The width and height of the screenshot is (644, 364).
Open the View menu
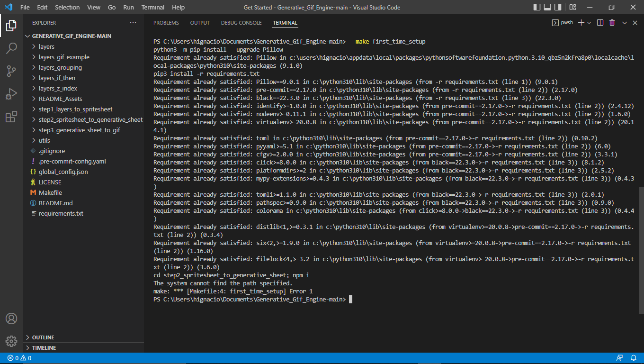94,7
